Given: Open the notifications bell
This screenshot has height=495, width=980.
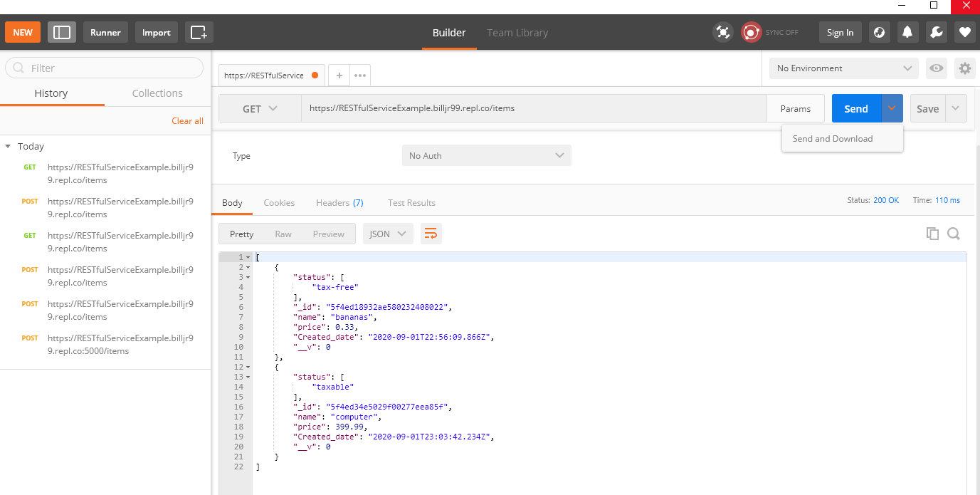Looking at the screenshot, I should [907, 32].
